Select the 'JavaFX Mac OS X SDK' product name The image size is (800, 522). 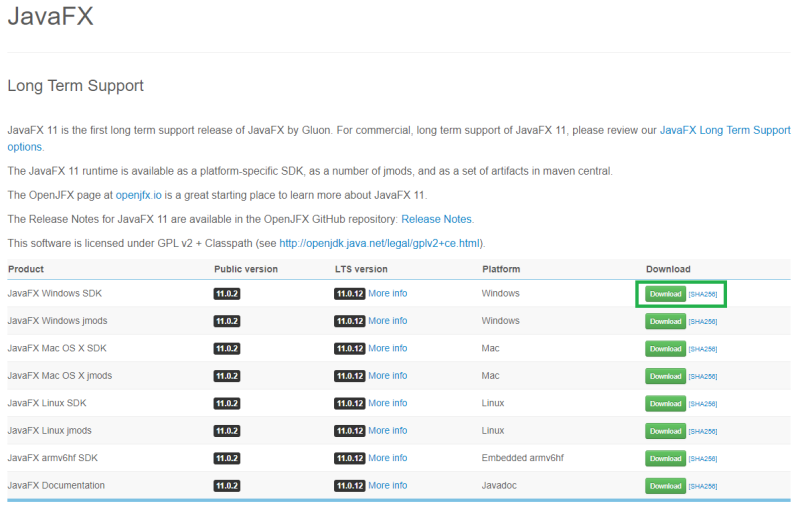tap(57, 348)
